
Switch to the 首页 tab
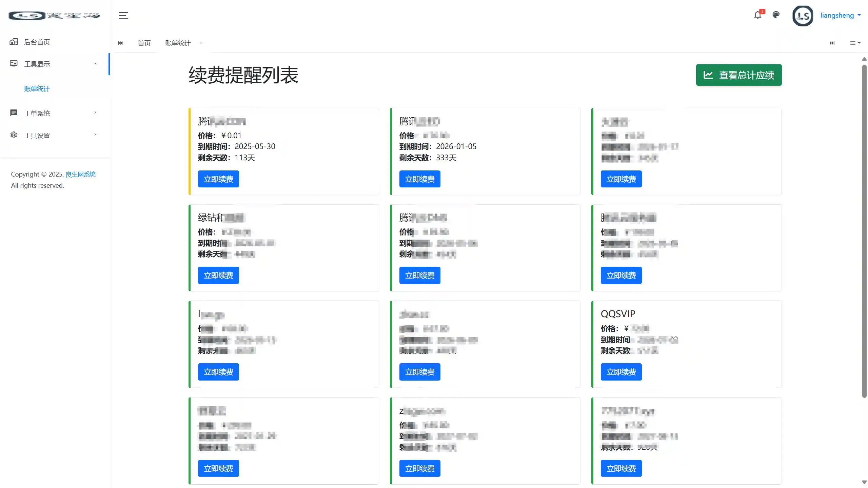pyautogui.click(x=144, y=43)
